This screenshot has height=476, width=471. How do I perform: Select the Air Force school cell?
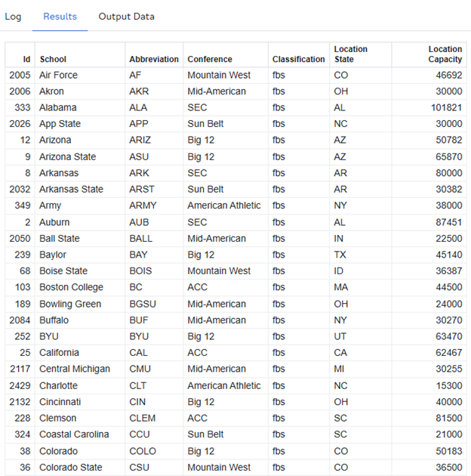tap(58, 76)
